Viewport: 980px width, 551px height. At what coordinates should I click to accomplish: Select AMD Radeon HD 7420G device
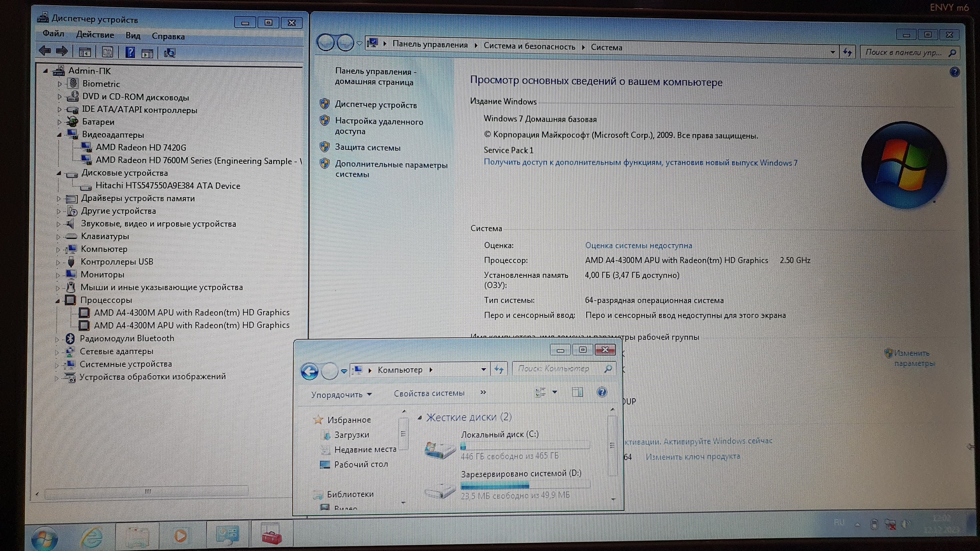coord(141,147)
